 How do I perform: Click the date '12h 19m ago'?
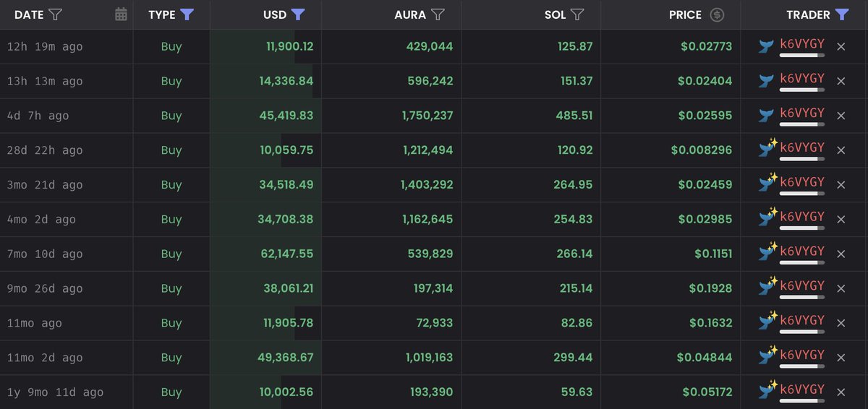click(x=45, y=46)
